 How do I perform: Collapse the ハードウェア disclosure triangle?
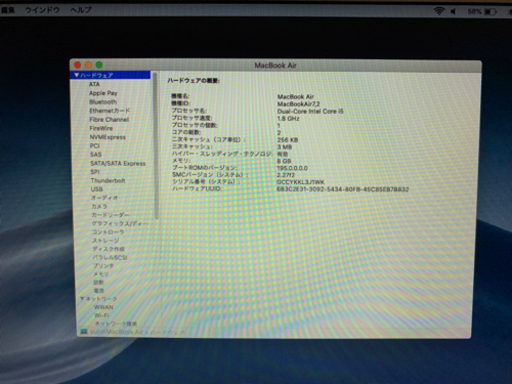click(76, 75)
